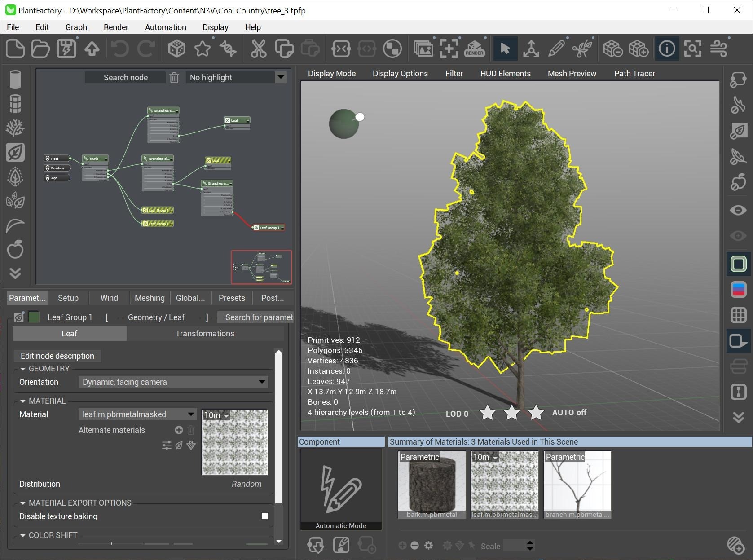This screenshot has height=560, width=753.
Task: Click the remove material minus icon at bottom
Action: pyautogui.click(x=415, y=546)
